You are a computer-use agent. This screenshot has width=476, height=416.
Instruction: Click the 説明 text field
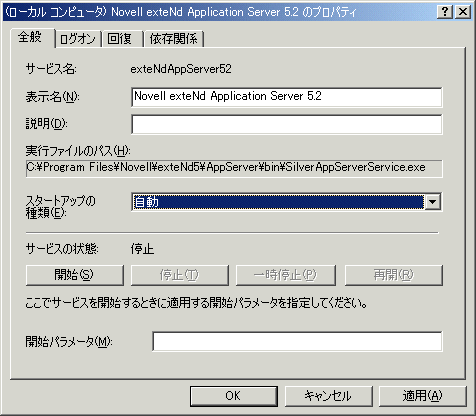coord(287,124)
